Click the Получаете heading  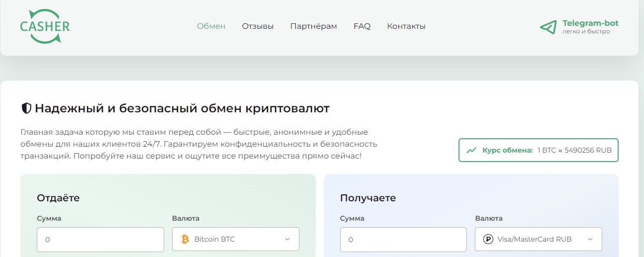point(368,198)
